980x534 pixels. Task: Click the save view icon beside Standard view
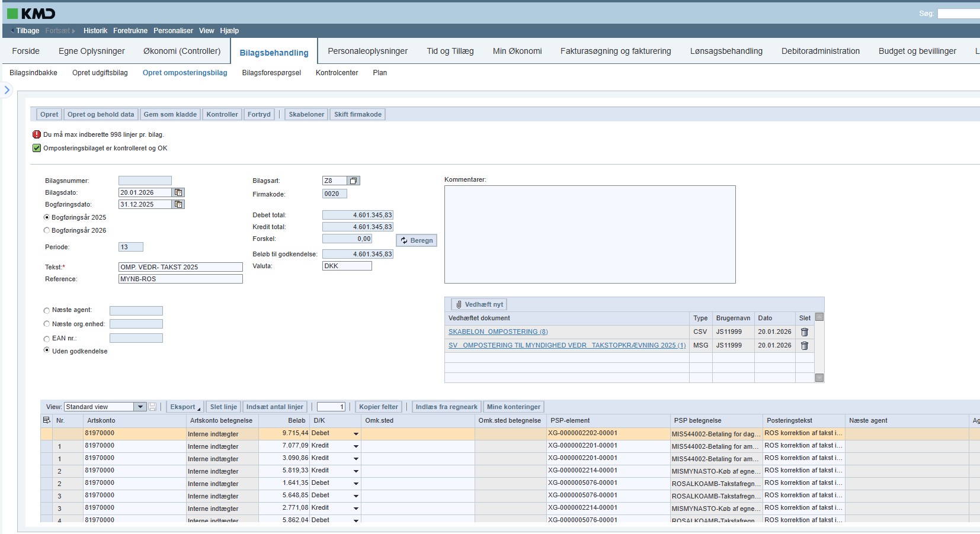(152, 407)
